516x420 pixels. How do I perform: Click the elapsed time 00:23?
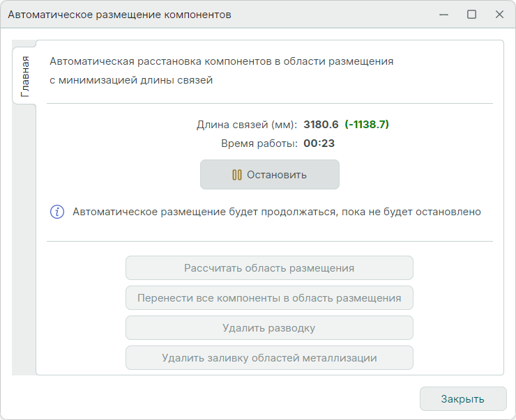tap(319, 143)
